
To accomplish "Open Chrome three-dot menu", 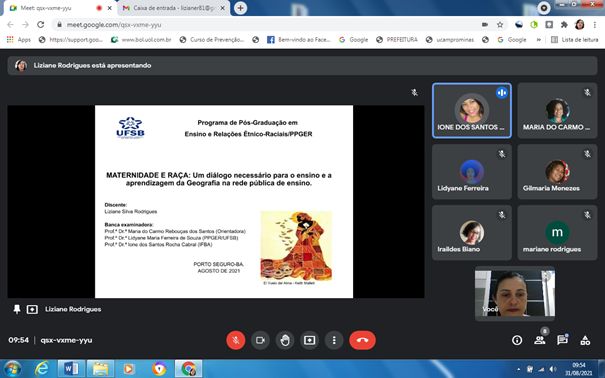I will click(x=595, y=25).
